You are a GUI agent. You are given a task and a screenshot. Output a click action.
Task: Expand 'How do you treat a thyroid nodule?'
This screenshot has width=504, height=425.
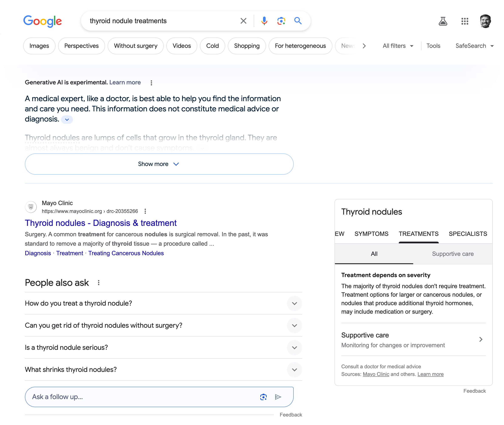click(x=294, y=303)
